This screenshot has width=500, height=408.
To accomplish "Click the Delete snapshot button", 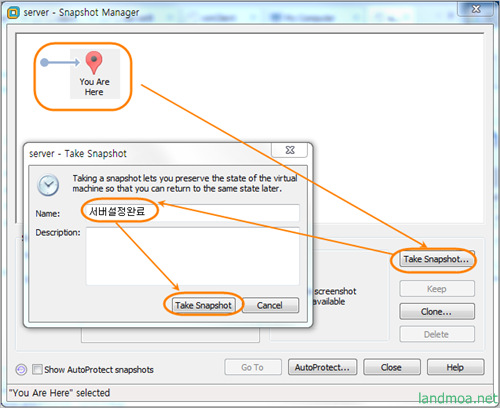I will pyautogui.click(x=437, y=334).
